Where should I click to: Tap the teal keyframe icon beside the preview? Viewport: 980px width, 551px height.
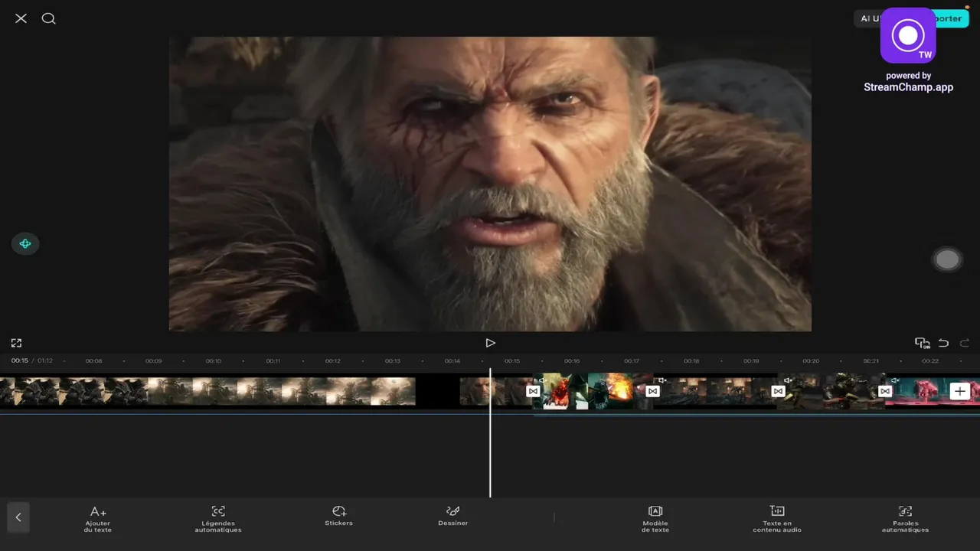[x=25, y=243]
